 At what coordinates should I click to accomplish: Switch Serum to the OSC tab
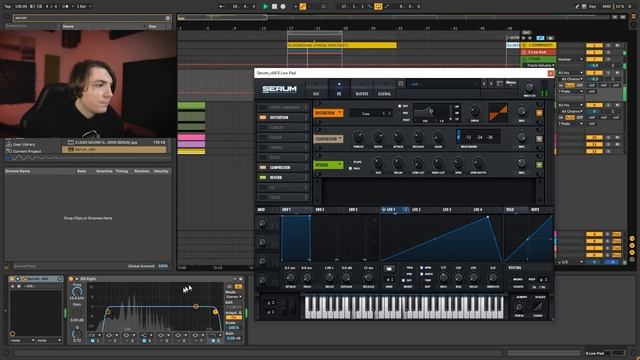(316, 89)
